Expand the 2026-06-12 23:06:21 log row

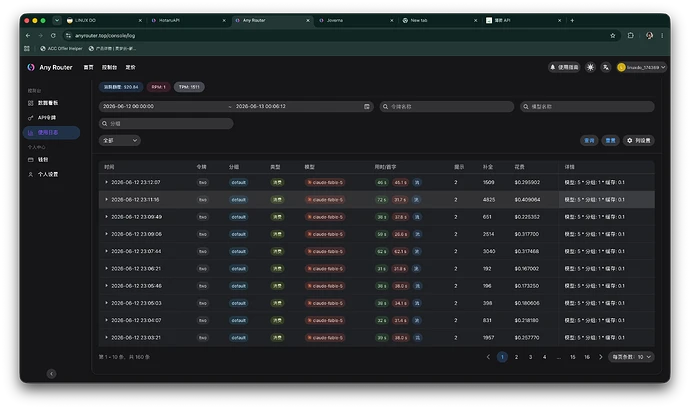pos(106,269)
